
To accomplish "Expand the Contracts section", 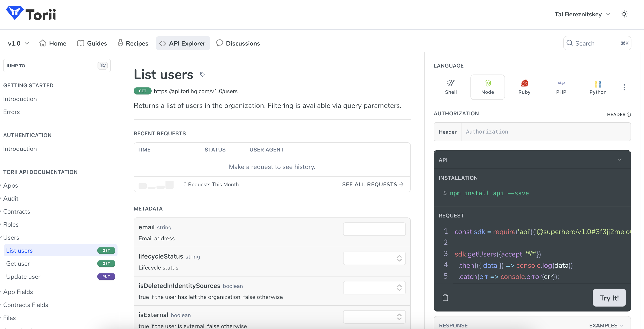I will (x=17, y=212).
